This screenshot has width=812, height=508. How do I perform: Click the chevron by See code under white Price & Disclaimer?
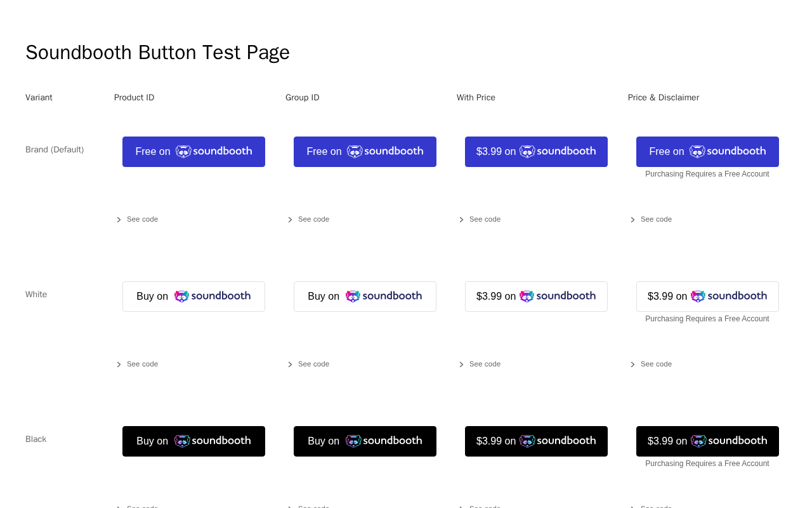pos(633,364)
